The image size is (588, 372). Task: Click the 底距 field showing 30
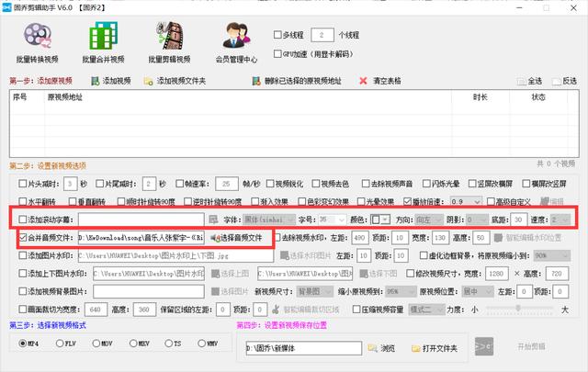coord(518,220)
